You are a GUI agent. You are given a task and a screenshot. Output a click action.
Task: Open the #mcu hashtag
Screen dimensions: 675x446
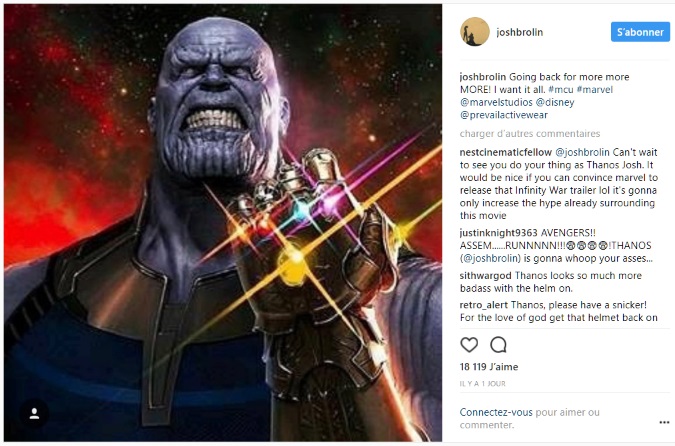tap(560, 90)
